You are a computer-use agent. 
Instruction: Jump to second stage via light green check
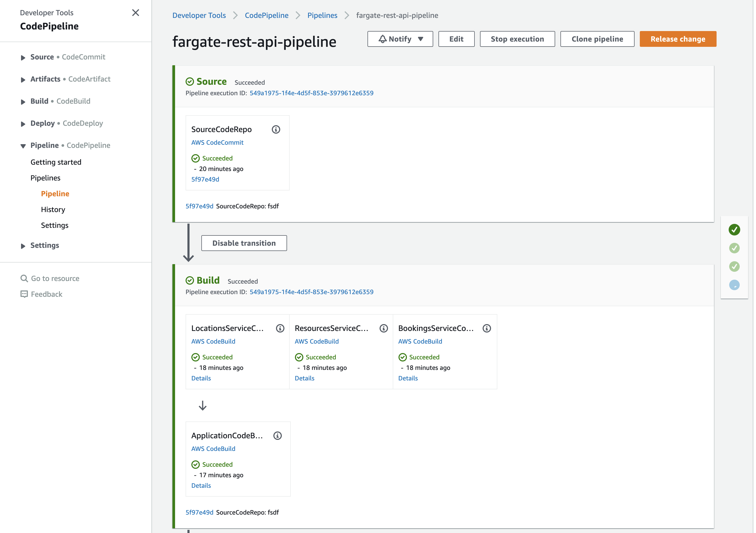coord(734,248)
